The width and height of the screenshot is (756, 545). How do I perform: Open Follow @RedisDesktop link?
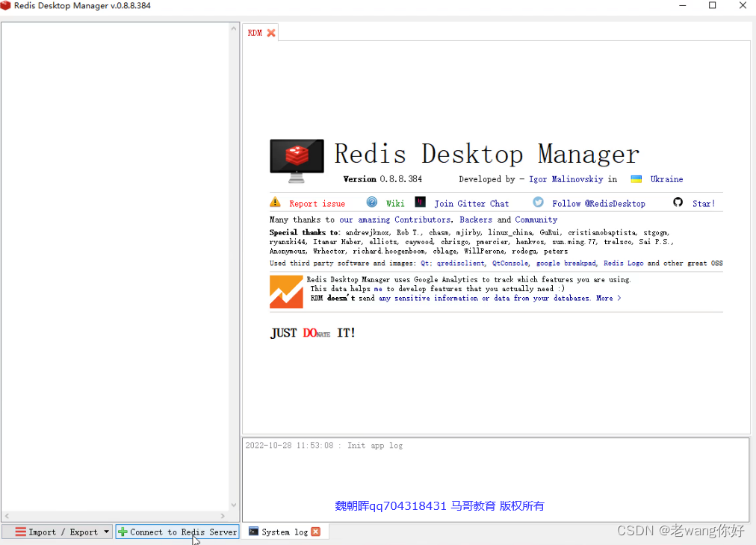(x=598, y=203)
